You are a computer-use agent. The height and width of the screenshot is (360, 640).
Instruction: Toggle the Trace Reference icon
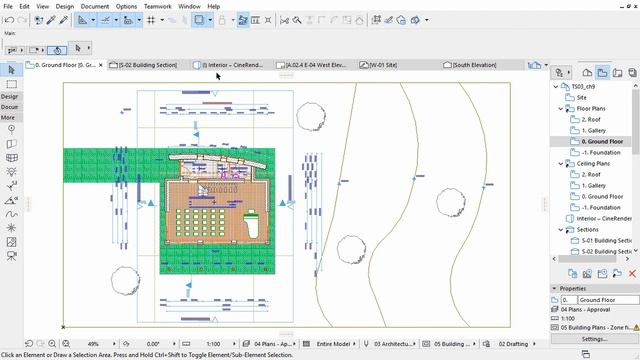pyautogui.click(x=242, y=20)
